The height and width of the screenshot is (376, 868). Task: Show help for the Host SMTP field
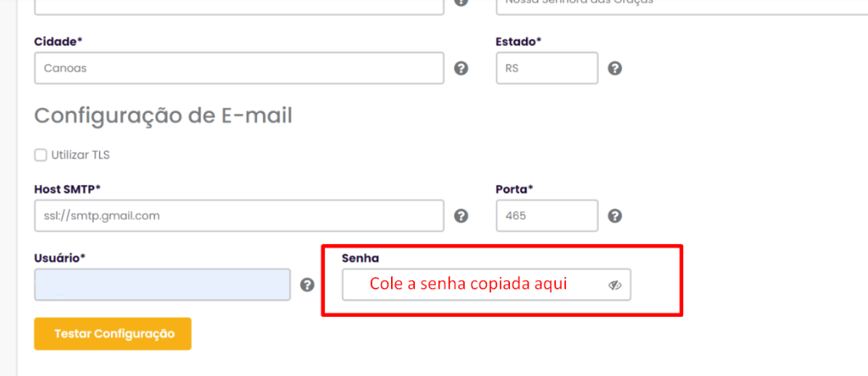click(461, 216)
